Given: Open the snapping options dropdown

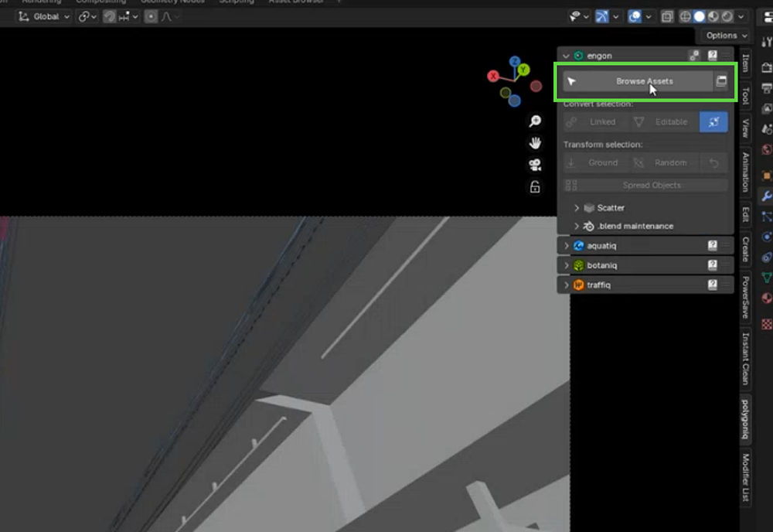Looking at the screenshot, I should 128,17.
